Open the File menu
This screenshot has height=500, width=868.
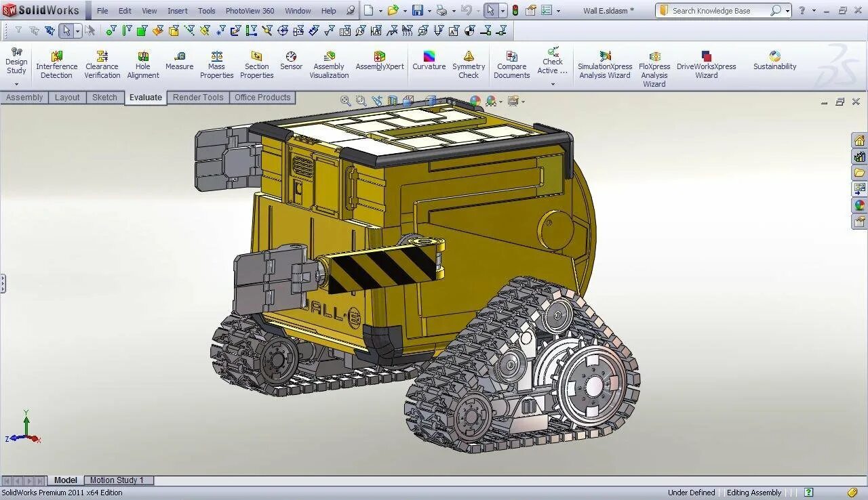click(102, 11)
